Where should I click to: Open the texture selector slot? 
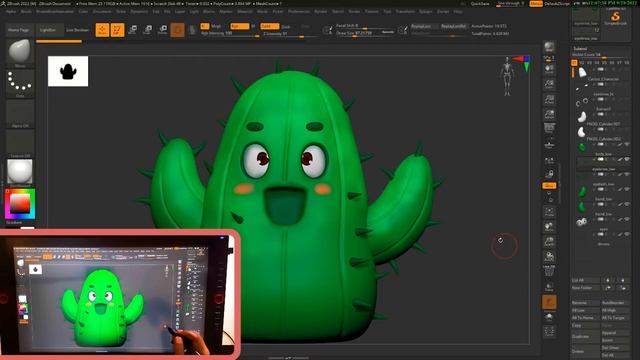point(20,143)
